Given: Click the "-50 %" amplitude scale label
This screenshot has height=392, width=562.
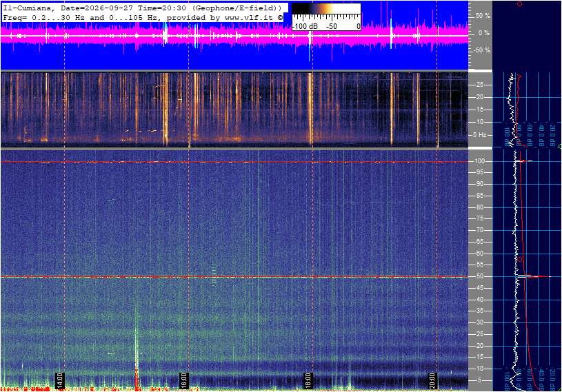Looking at the screenshot, I should pyautogui.click(x=481, y=50).
